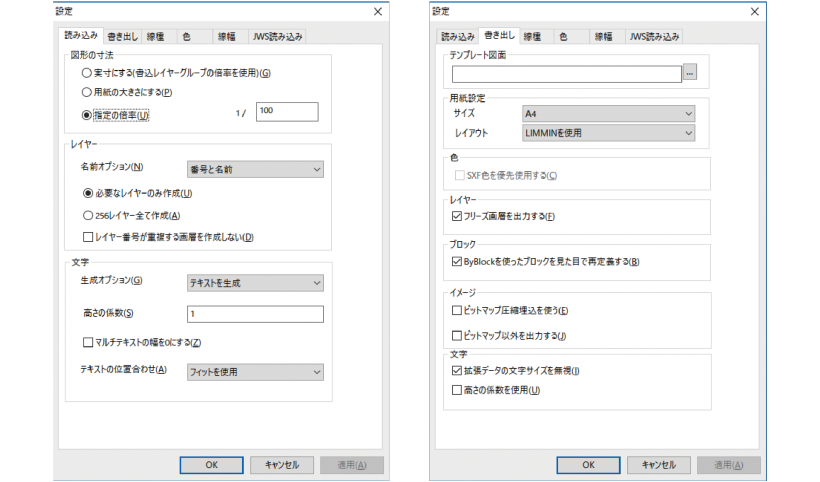Click the scale value field showing 100

click(x=287, y=111)
